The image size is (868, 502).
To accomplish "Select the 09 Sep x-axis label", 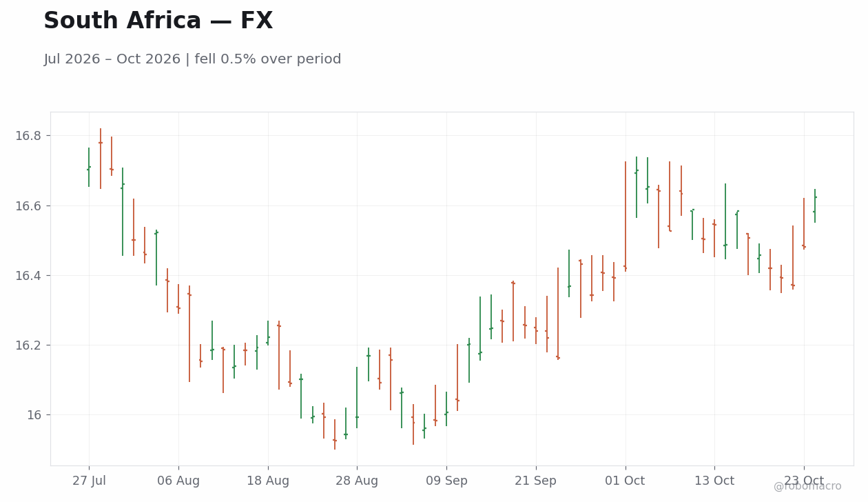I will 446,481.
